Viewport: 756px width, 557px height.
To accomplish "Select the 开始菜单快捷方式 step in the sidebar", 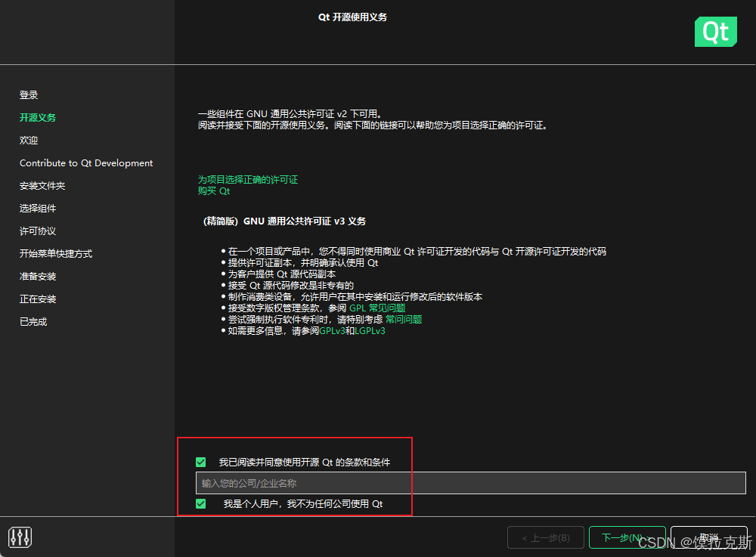I will [x=56, y=253].
